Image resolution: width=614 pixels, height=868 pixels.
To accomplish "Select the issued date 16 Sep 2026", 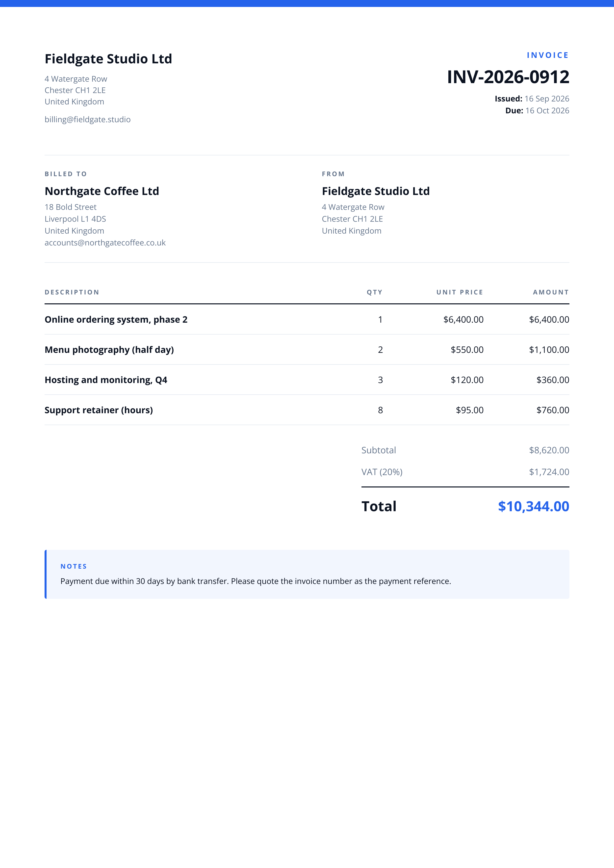I will (x=547, y=99).
